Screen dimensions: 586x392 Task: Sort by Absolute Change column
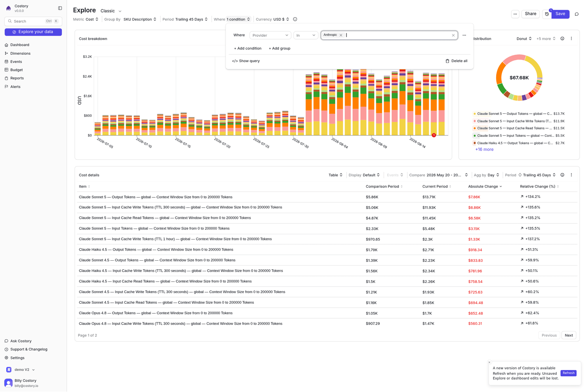pos(485,186)
